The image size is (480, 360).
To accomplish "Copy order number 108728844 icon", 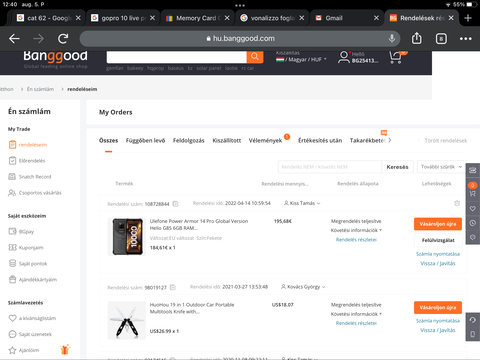I will coord(175,204).
